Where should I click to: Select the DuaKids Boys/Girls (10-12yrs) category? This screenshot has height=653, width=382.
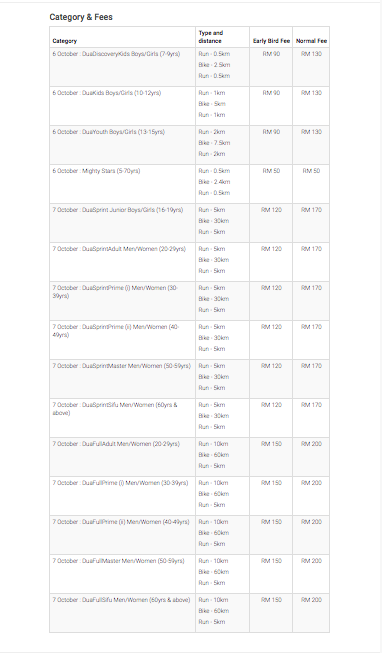107,93
